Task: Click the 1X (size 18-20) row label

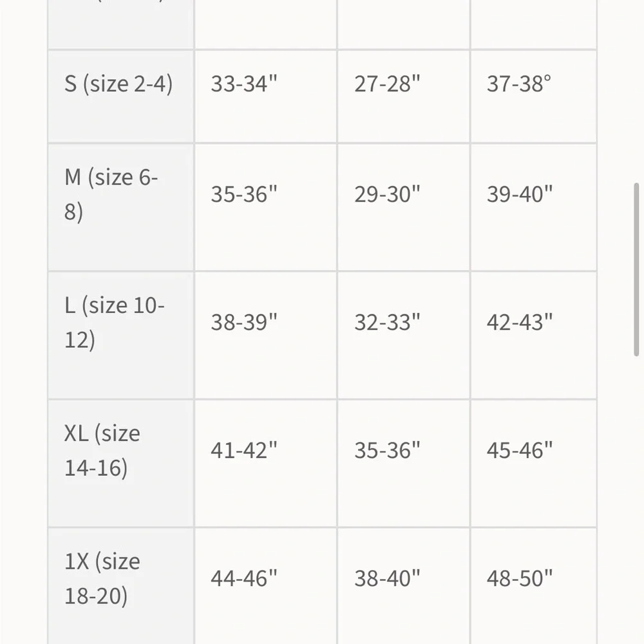Action: click(102, 579)
